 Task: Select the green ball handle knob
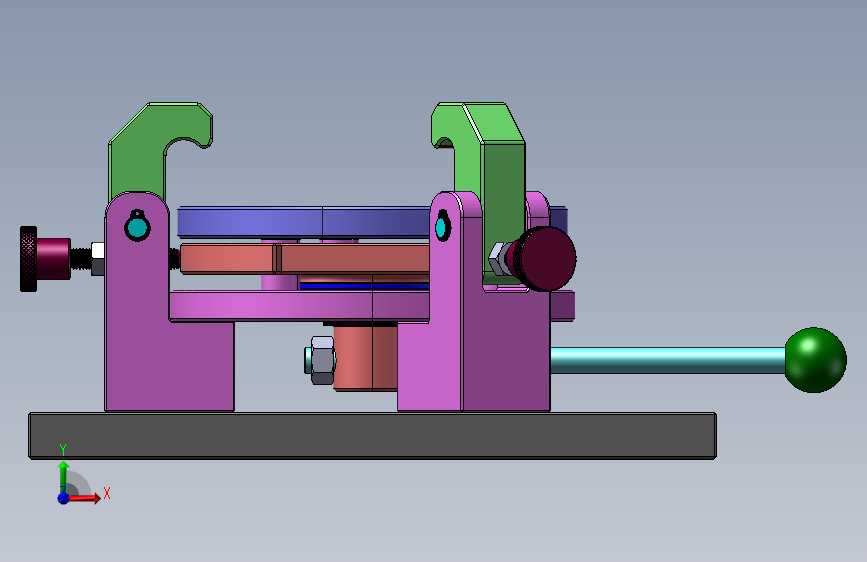(x=815, y=360)
